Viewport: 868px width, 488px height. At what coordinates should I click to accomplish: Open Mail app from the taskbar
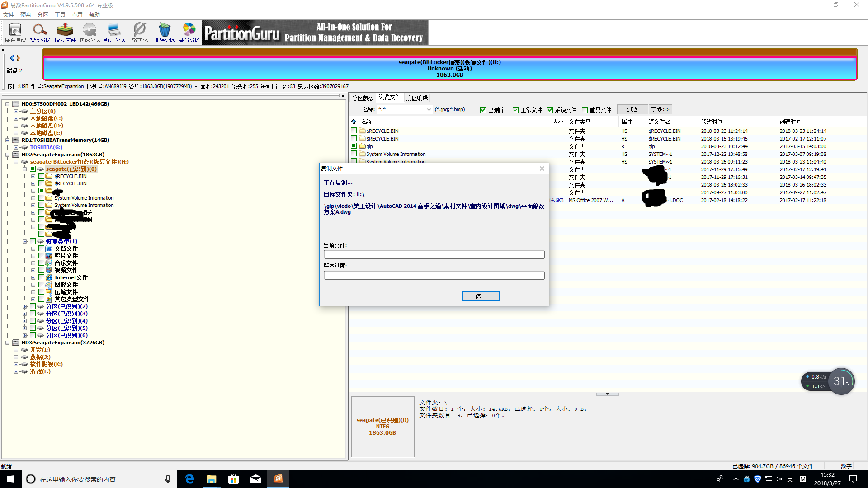pyautogui.click(x=255, y=479)
